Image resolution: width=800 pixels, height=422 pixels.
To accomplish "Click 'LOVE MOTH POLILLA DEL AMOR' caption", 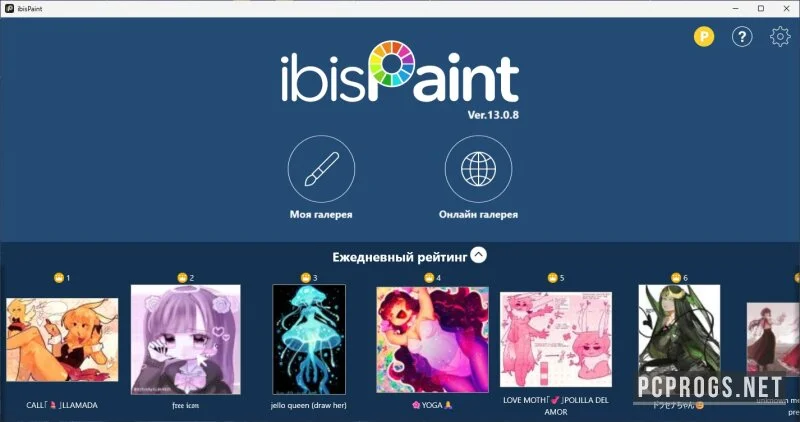I will [x=556, y=406].
